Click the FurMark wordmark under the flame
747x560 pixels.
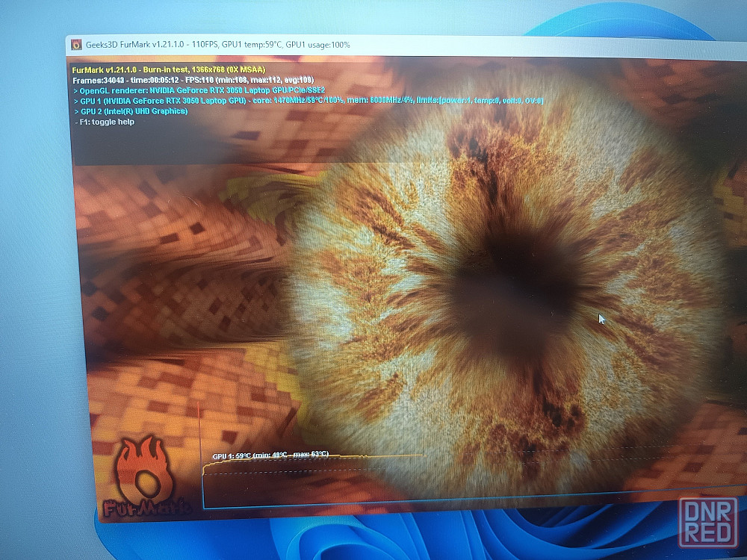tap(146, 508)
